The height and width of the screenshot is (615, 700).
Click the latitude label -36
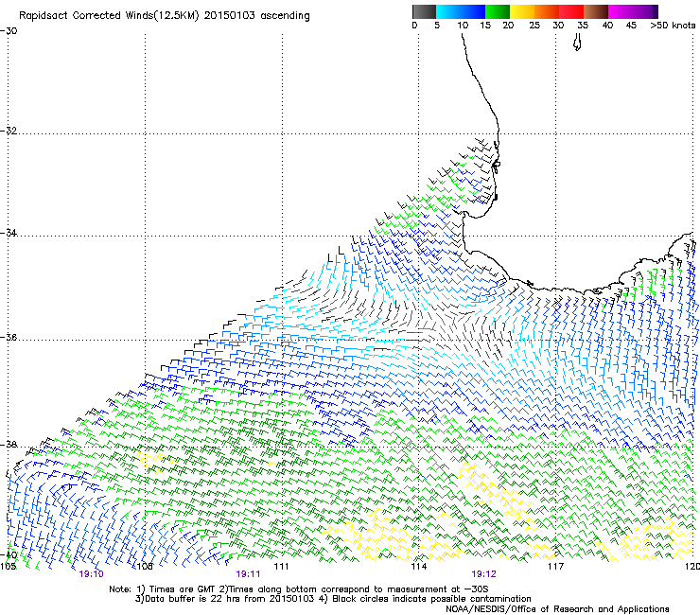pos(9,337)
